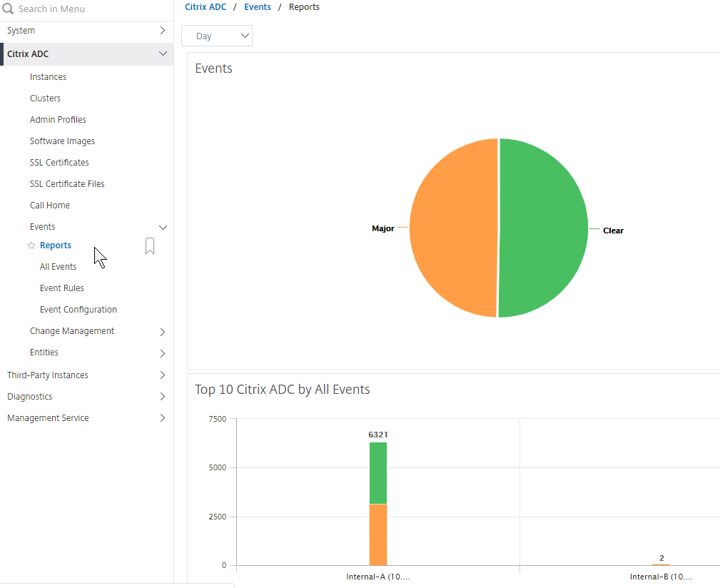Image resolution: width=720 pixels, height=588 pixels.
Task: Click the Citrix ADC breadcrumb link
Action: coord(206,7)
